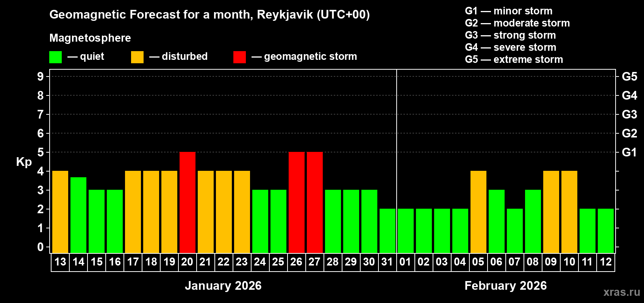Click the green bar for January 14
Screen dimensions: 644x303
coord(78,215)
